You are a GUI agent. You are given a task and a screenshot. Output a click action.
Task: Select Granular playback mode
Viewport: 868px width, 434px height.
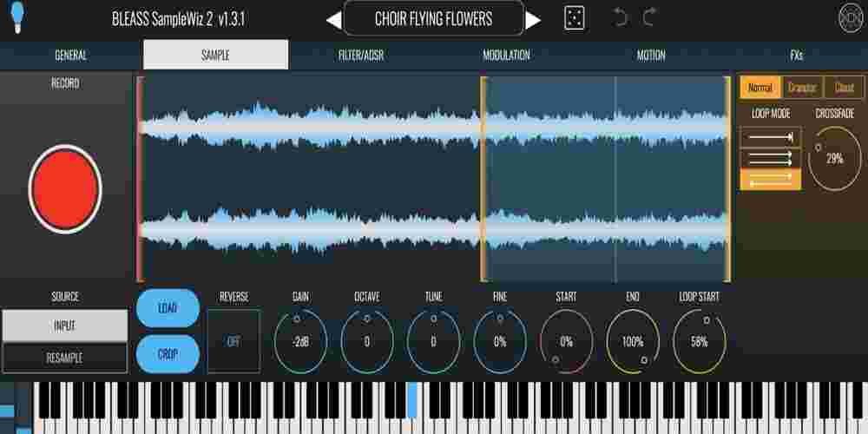coord(802,88)
